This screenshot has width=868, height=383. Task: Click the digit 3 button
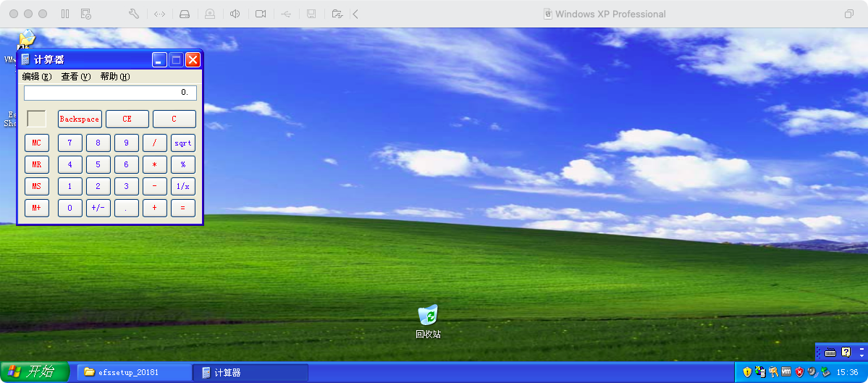(127, 187)
